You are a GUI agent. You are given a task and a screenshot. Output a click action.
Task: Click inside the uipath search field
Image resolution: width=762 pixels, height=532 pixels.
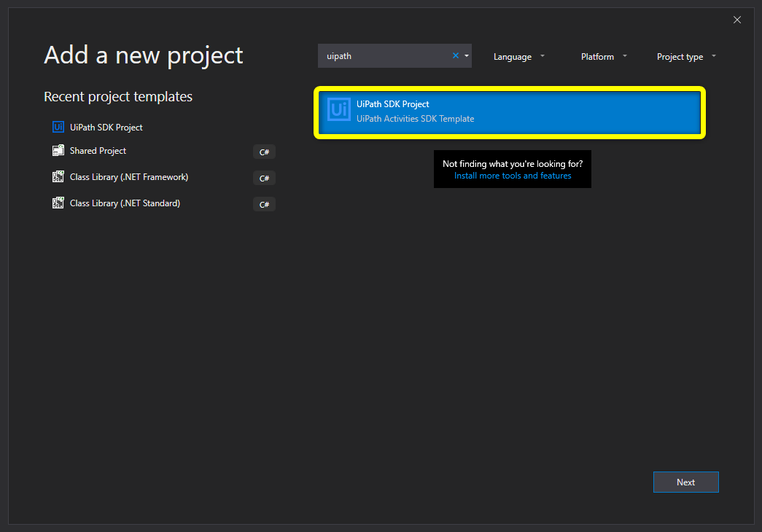click(386, 55)
